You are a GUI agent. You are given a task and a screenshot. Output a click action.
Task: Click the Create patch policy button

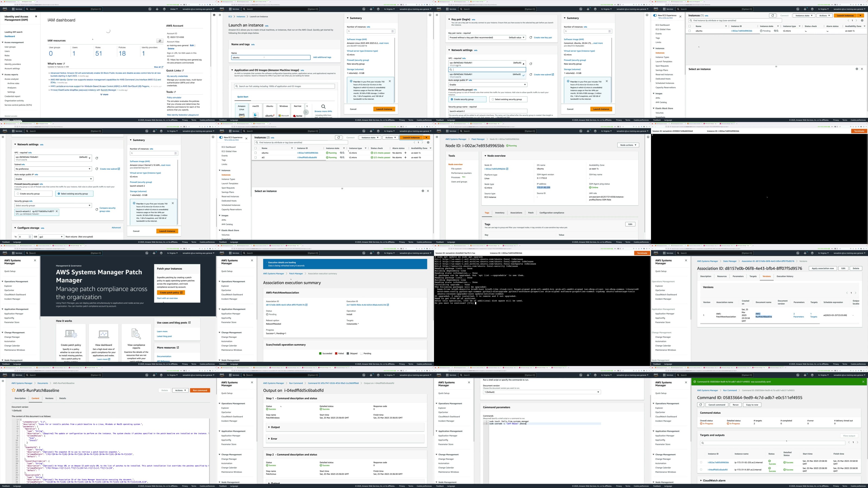(x=171, y=293)
